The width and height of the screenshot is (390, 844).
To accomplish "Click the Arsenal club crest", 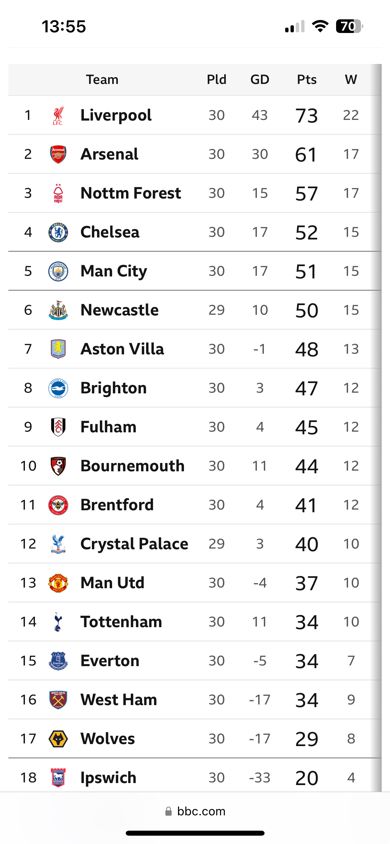I will coord(58,154).
